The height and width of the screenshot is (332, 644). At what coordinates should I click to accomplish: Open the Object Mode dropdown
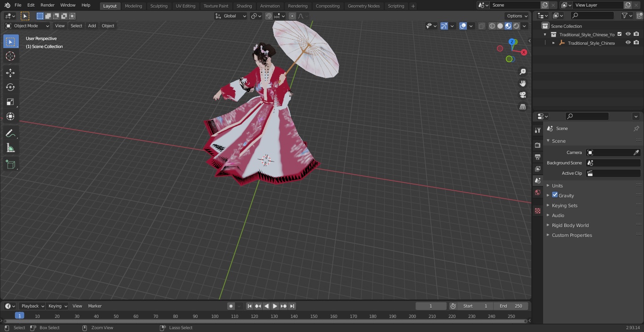pyautogui.click(x=27, y=26)
